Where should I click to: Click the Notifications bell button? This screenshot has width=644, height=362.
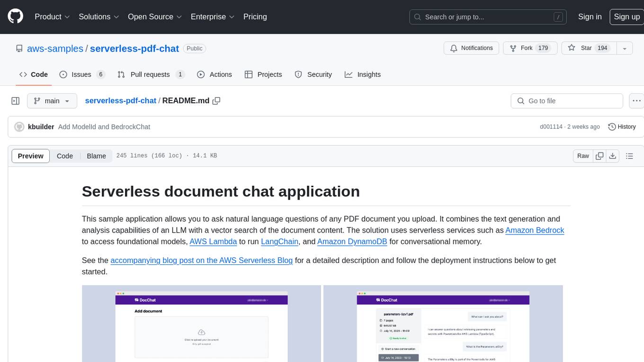coord(471,48)
